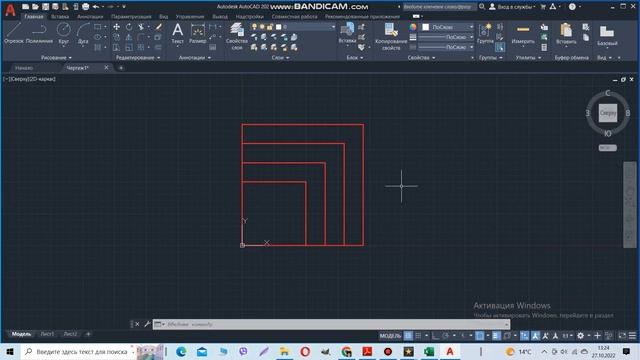This screenshot has width=640, height=360.
Task: Toggle lineweight display in status bar
Action: coord(496,336)
